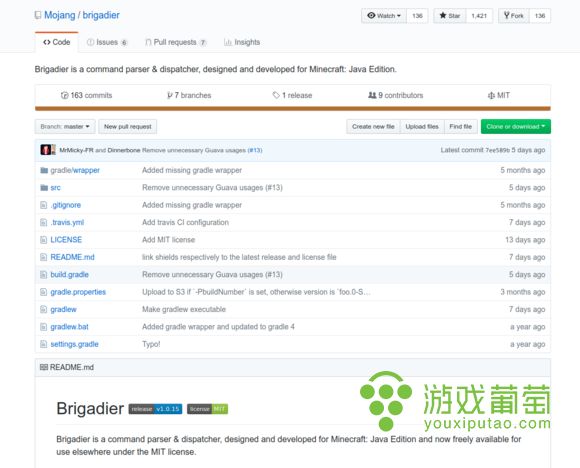Open the Issues tab
The height and width of the screenshot is (468, 580).
tap(107, 42)
